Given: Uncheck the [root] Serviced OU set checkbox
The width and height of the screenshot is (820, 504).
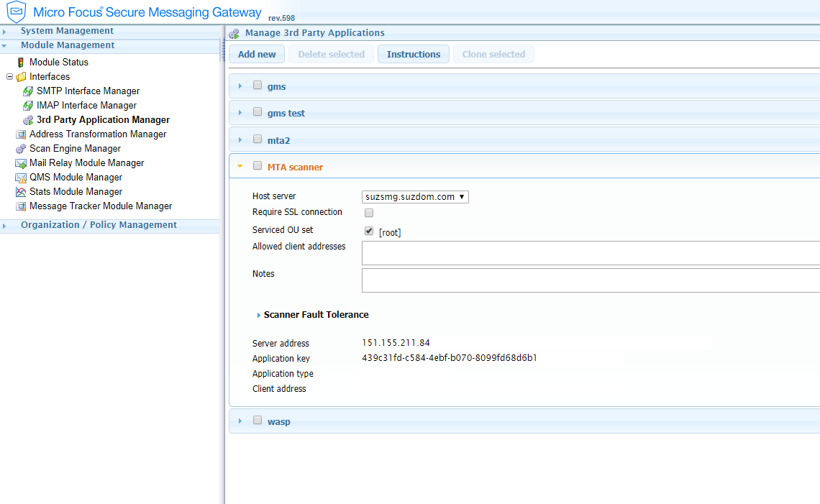Looking at the screenshot, I should coord(369,231).
